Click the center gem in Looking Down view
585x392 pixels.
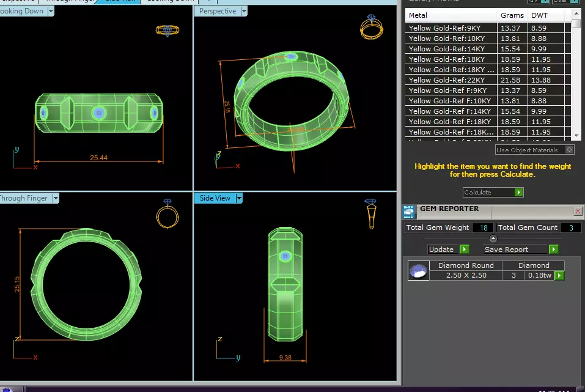tap(99, 113)
